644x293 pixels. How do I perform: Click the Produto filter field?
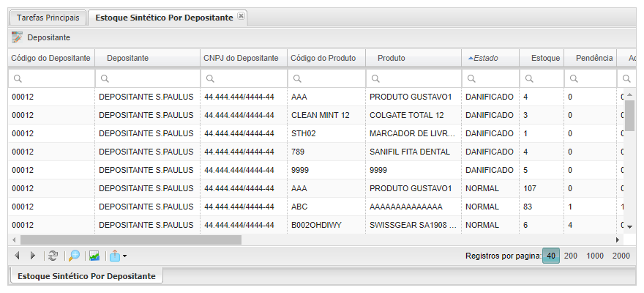419,78
